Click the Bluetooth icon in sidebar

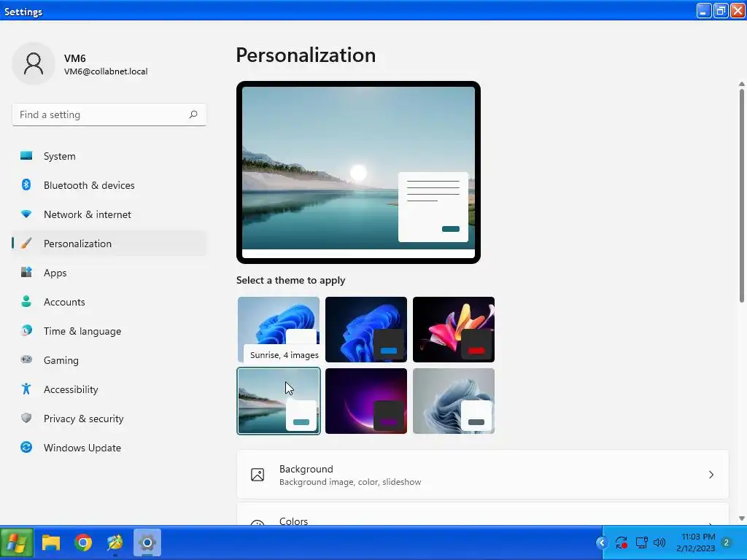tap(26, 184)
